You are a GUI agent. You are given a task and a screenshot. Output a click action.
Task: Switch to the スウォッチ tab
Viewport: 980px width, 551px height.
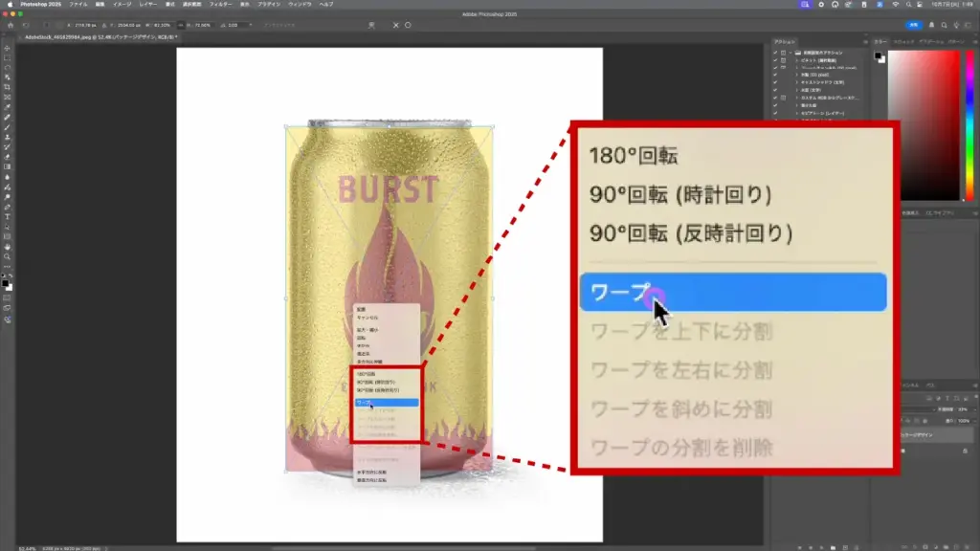pyautogui.click(x=904, y=42)
